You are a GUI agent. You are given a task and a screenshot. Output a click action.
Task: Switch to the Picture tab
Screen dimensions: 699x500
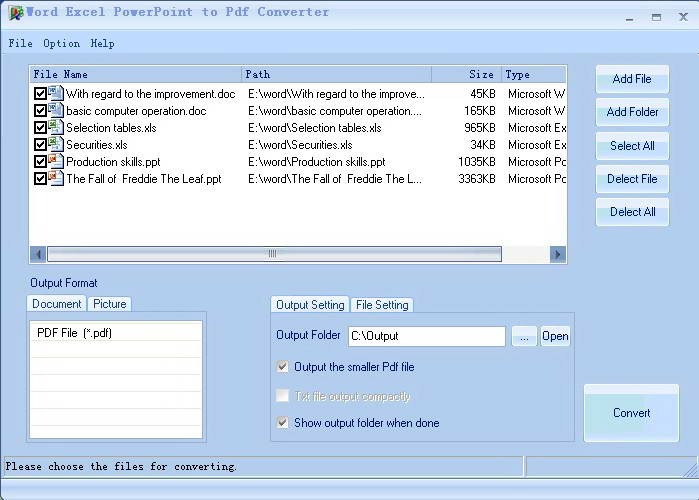(109, 304)
